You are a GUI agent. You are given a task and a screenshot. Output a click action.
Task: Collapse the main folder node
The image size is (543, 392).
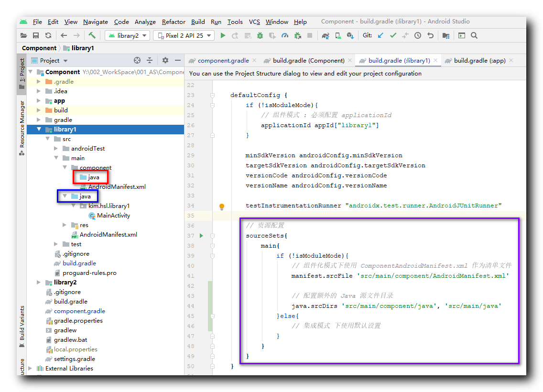click(56, 158)
